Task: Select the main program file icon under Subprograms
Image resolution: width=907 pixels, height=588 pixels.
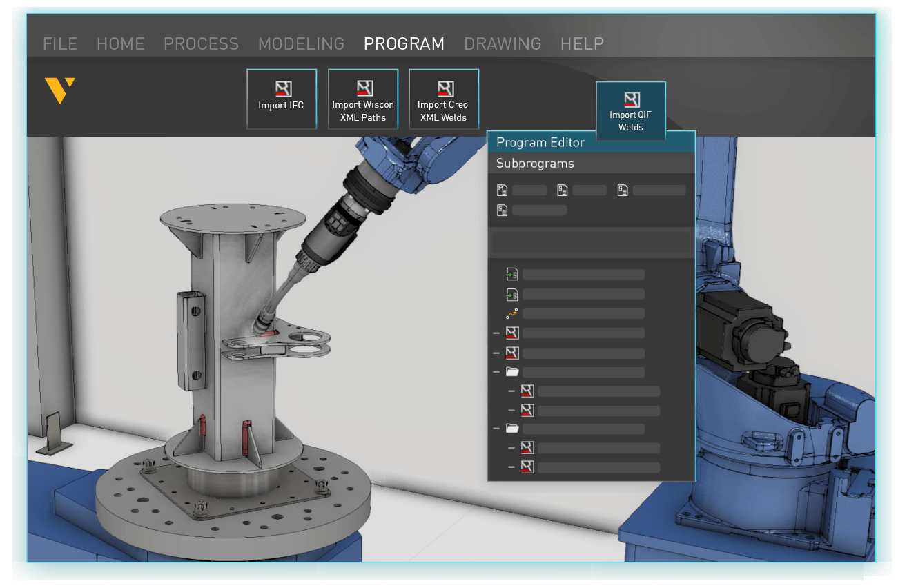Action: coord(501,190)
